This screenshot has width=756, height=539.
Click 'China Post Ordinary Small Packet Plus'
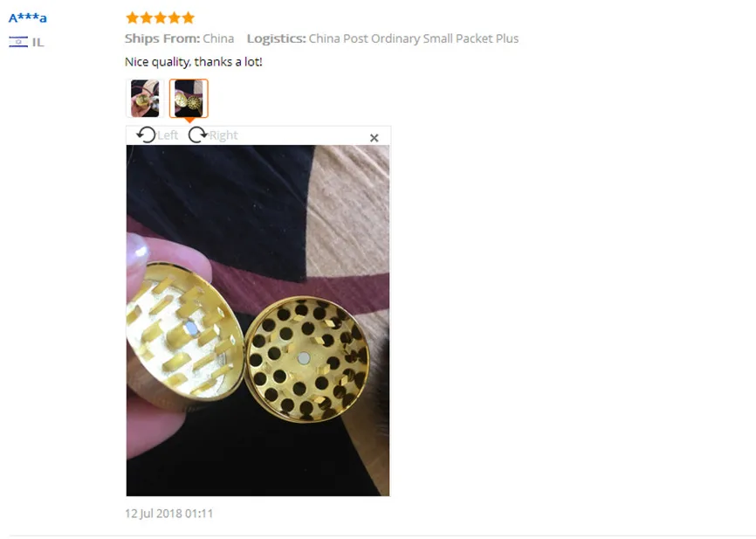point(414,38)
